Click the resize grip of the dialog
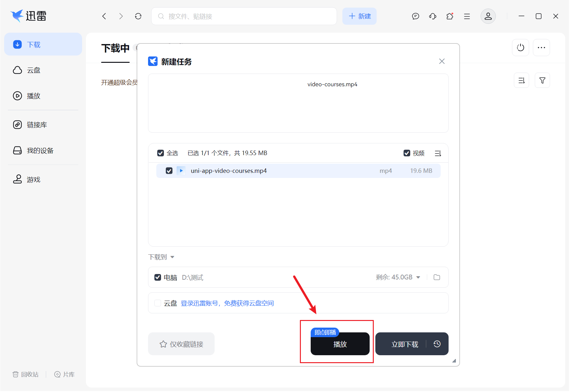 coord(454,361)
